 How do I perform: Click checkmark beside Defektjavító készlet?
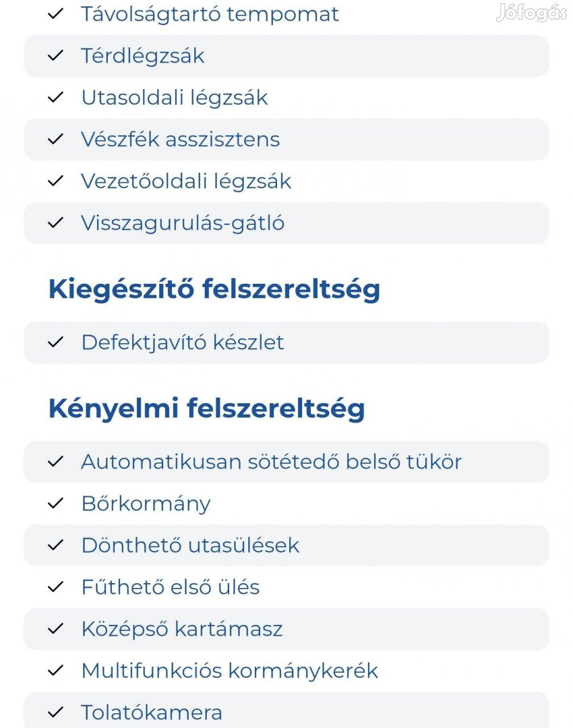pyautogui.click(x=55, y=342)
